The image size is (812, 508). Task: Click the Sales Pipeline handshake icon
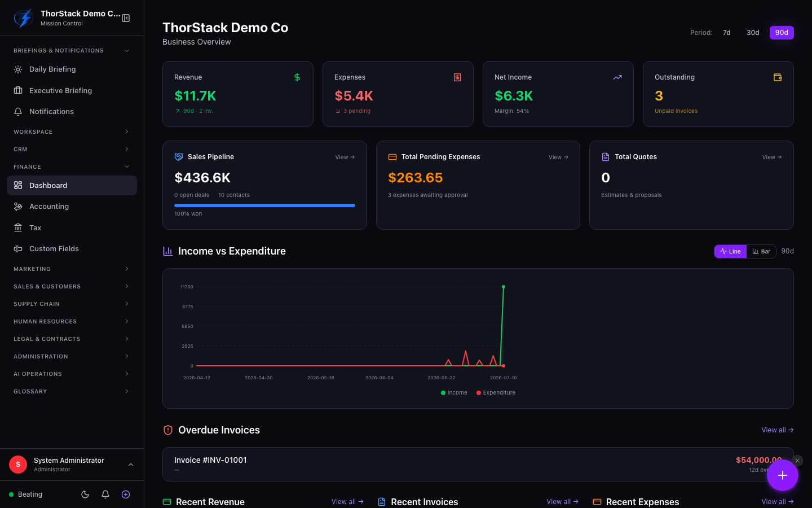click(179, 157)
